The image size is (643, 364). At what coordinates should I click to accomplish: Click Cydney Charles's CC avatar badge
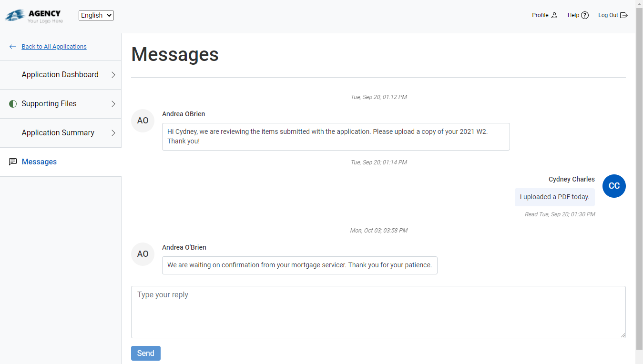[614, 186]
